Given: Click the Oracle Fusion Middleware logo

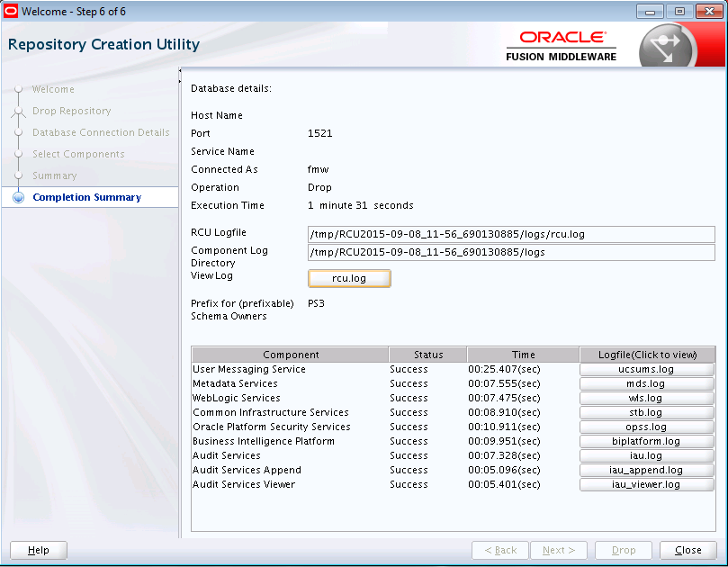Looking at the screenshot, I should (561, 46).
